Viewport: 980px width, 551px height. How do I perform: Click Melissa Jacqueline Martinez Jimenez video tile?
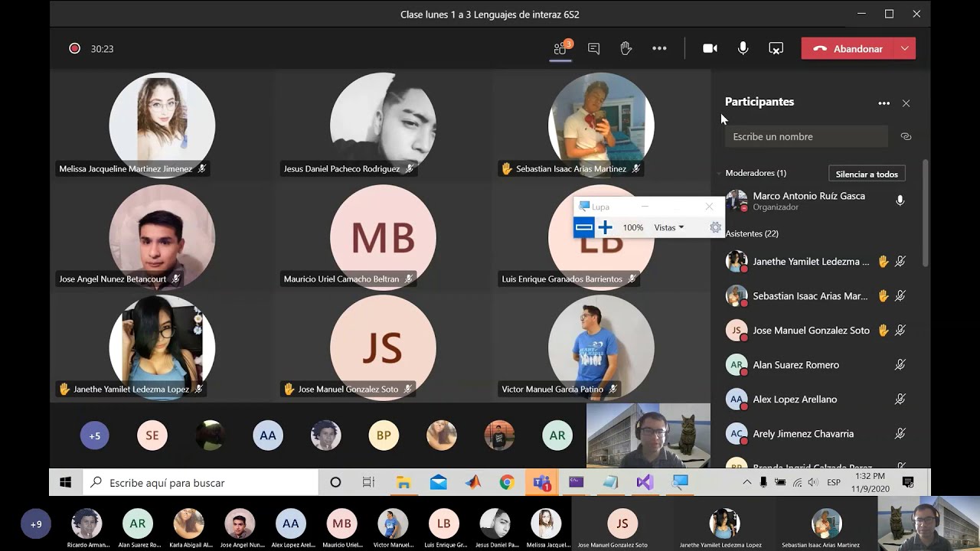click(x=162, y=124)
